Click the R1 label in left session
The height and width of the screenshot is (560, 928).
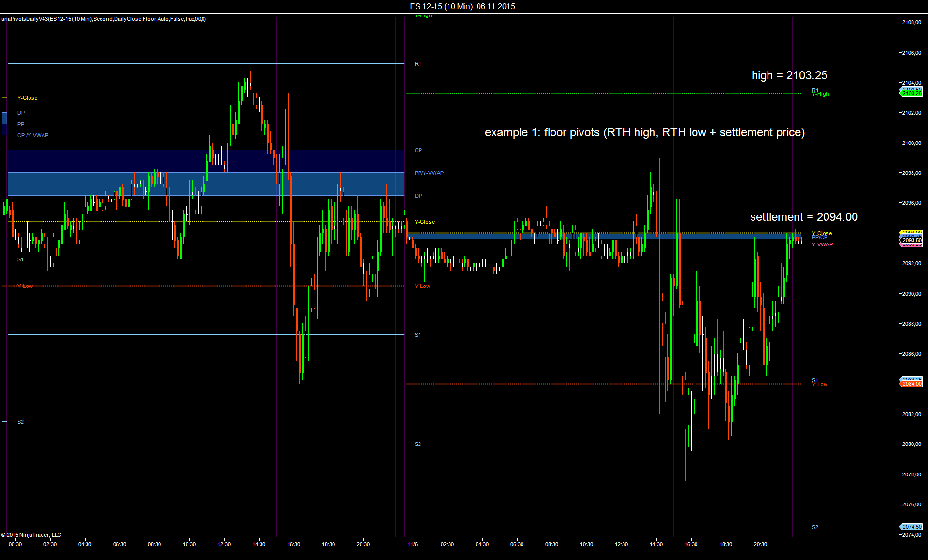coord(418,64)
